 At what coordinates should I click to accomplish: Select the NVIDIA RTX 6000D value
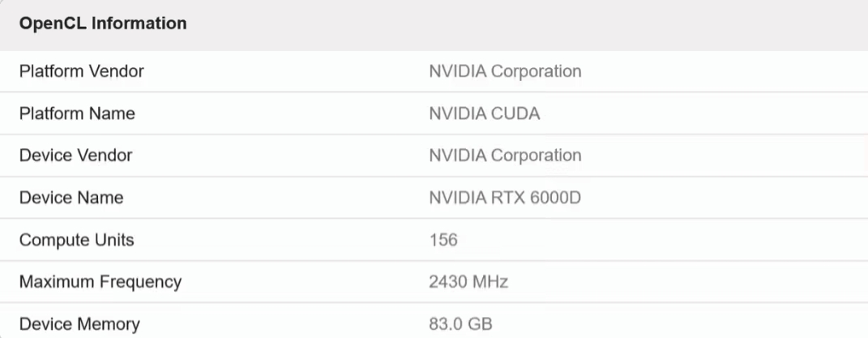coord(505,198)
